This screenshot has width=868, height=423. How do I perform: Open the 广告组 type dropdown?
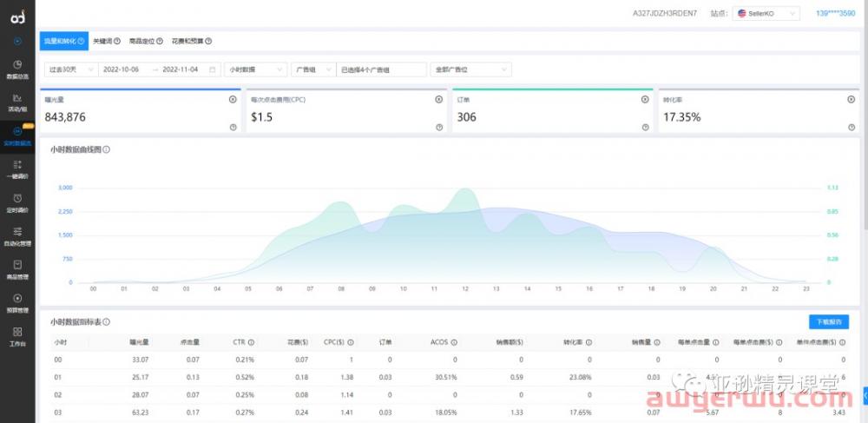[314, 69]
